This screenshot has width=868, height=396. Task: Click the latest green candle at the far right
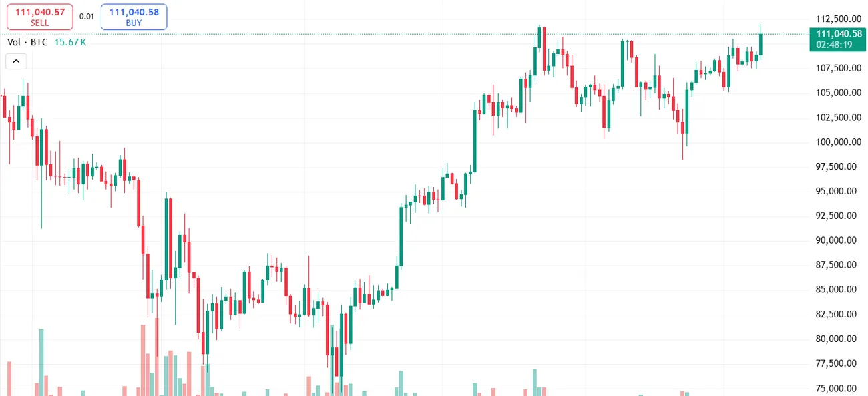[761, 45]
